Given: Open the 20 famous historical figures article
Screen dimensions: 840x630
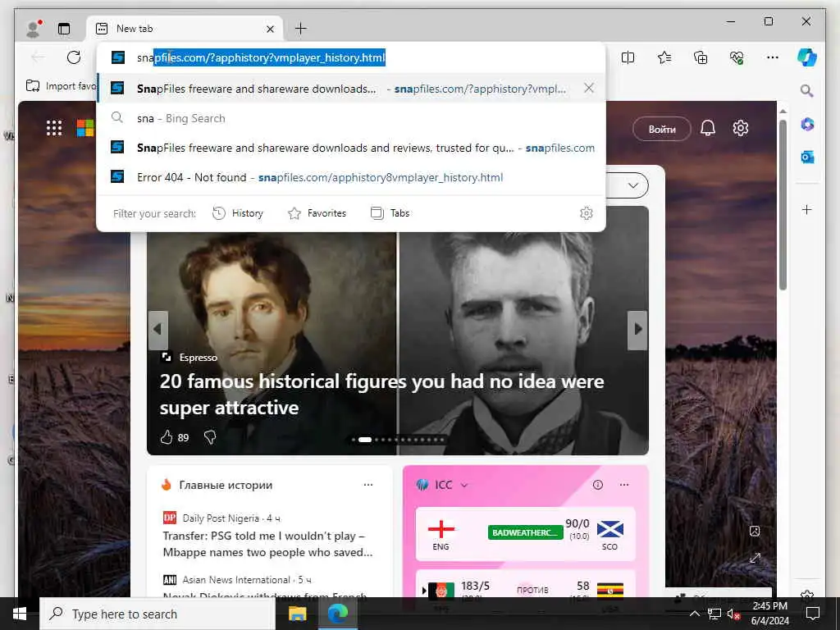Looking at the screenshot, I should point(381,395).
